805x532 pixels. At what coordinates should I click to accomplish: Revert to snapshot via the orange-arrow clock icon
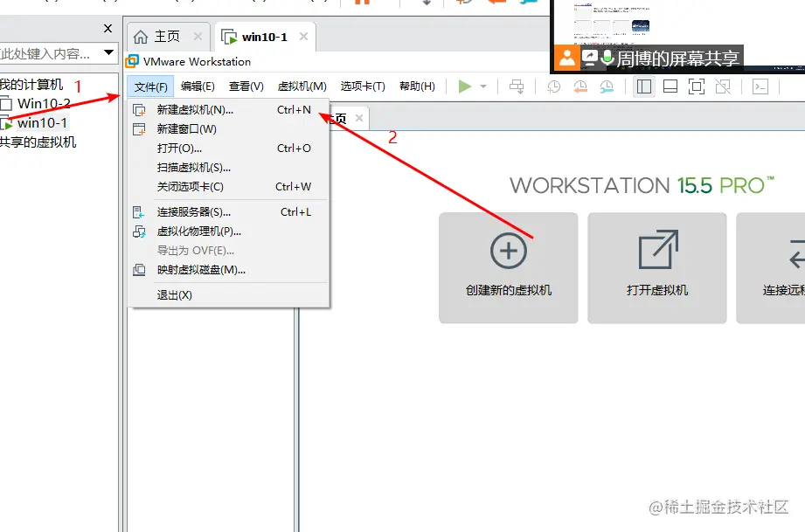[580, 86]
